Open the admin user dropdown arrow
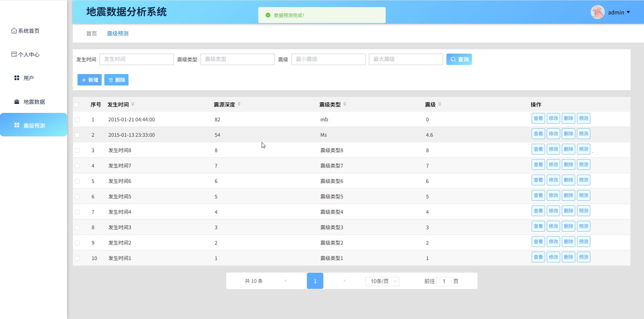The width and height of the screenshot is (644, 319). (628, 12)
